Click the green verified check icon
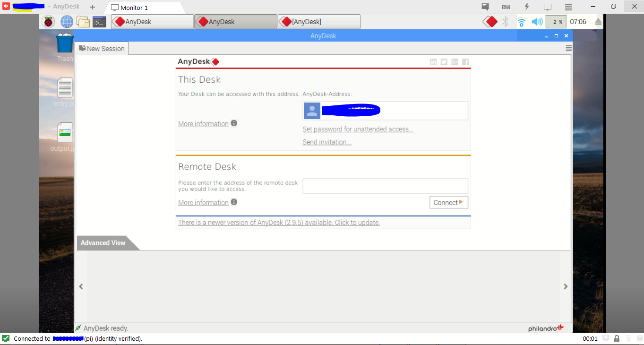This screenshot has width=644, height=345. coord(6,338)
